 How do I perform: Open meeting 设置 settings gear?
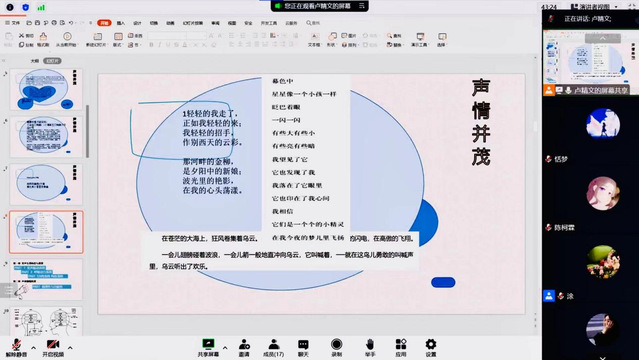431,348
